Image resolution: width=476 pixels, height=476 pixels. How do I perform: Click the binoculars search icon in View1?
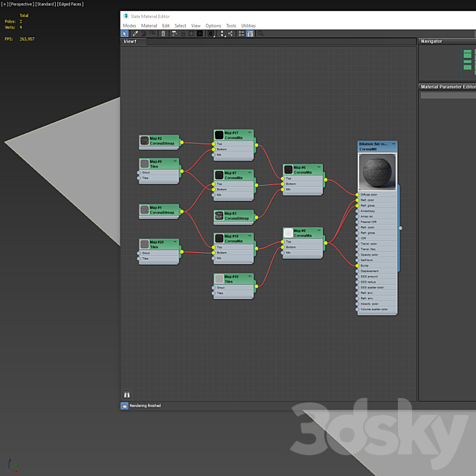tap(127, 395)
